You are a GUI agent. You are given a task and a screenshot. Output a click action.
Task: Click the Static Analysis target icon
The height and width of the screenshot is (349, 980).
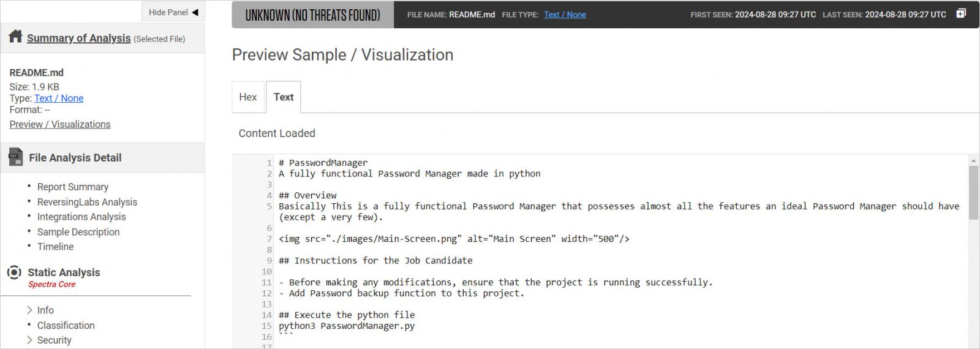[14, 272]
